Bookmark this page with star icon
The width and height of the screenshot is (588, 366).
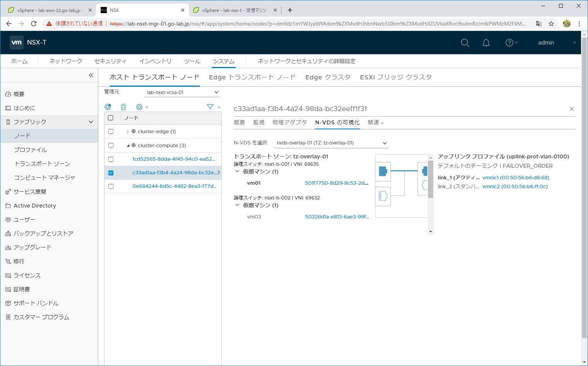click(x=551, y=24)
